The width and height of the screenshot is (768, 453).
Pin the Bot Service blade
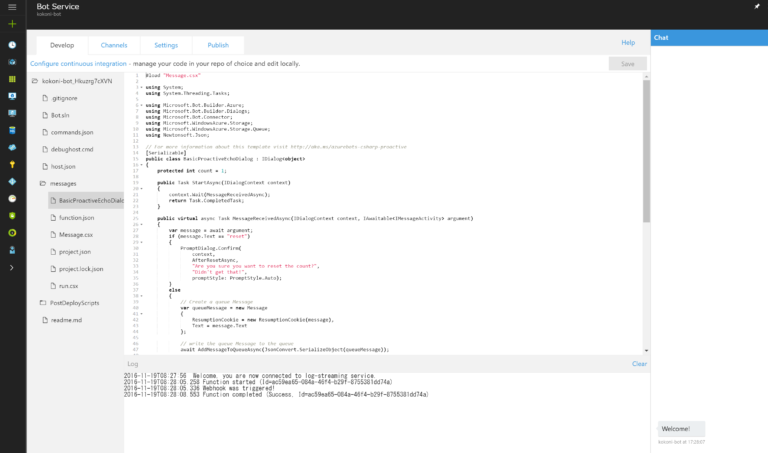[756, 7]
